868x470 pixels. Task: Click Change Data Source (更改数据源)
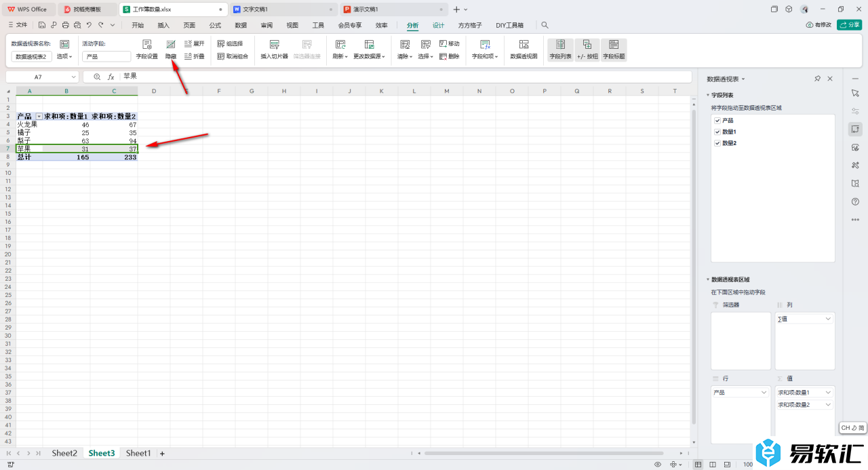tap(369, 50)
